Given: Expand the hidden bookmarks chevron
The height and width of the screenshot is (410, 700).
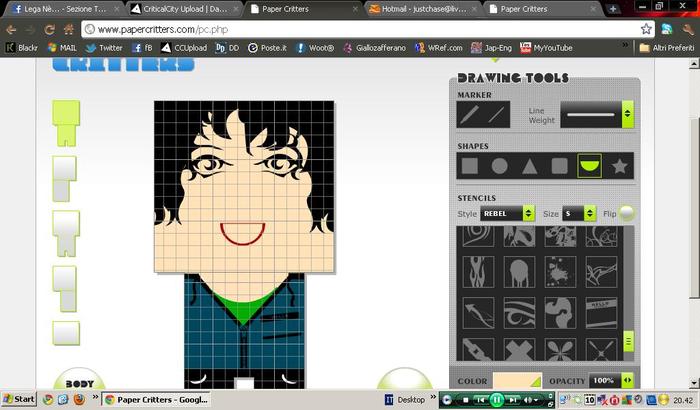Looking at the screenshot, I should tap(625, 45).
